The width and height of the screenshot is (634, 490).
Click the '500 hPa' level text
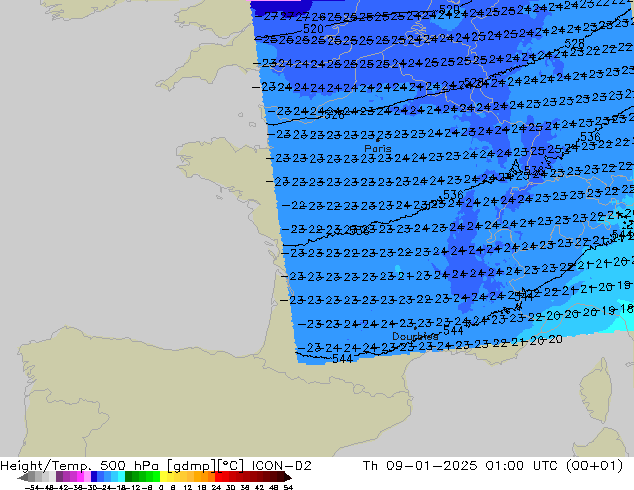pos(131,466)
